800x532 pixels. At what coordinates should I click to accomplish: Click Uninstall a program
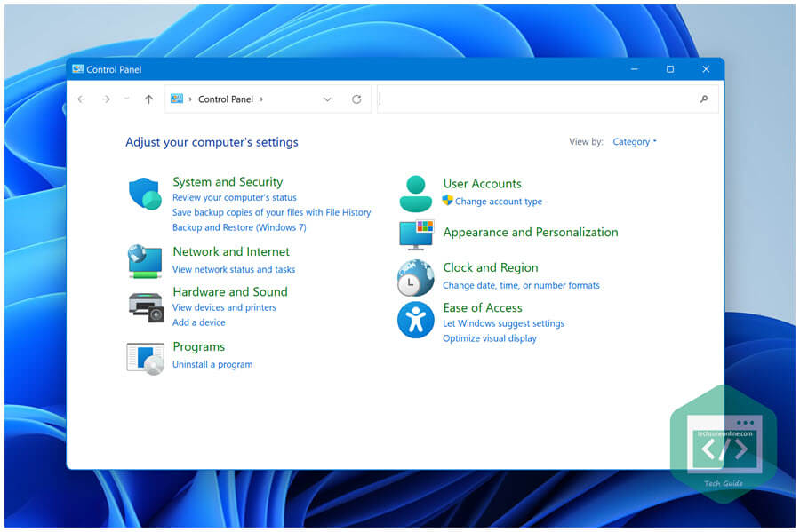tap(212, 364)
